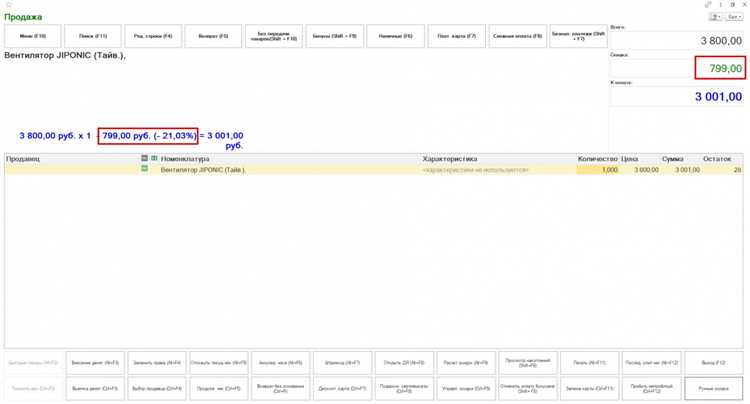
Task: Select Бонусы (Shift+F9)
Action: [335, 37]
